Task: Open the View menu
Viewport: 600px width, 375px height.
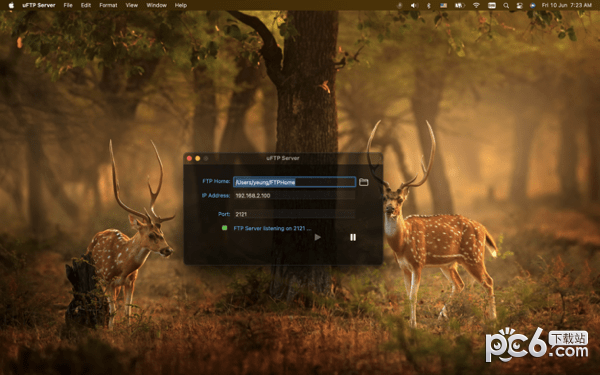Action: (132, 5)
